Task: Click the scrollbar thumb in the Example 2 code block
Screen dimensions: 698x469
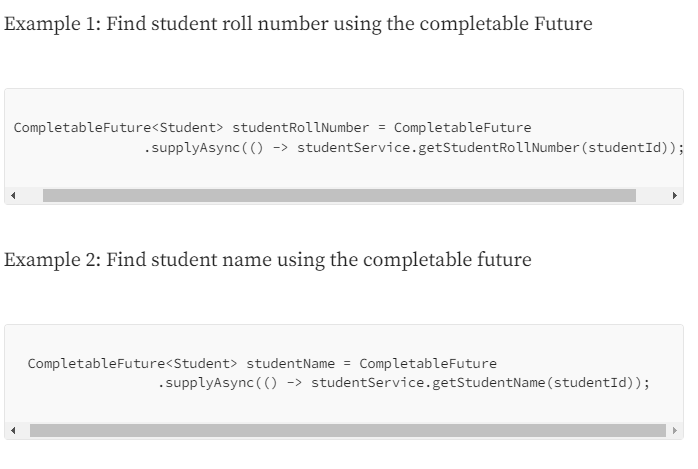Action: 348,430
